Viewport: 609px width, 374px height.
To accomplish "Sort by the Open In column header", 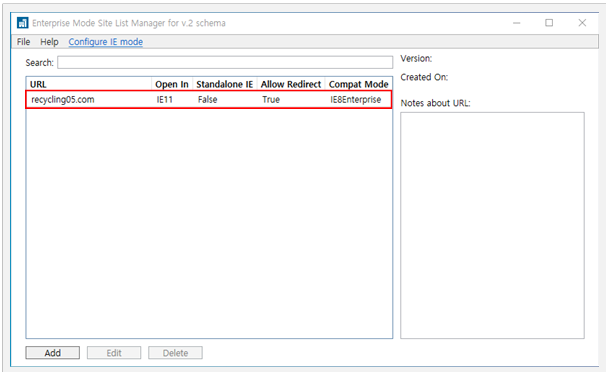I will tap(172, 84).
